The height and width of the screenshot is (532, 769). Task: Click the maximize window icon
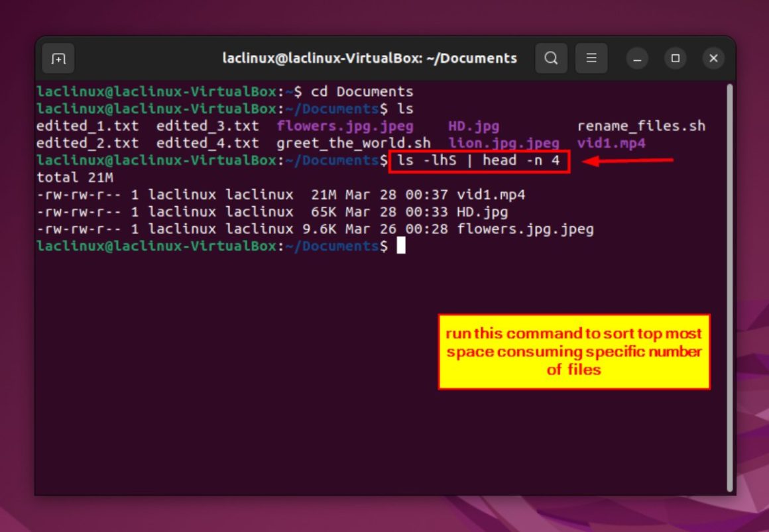pos(675,58)
